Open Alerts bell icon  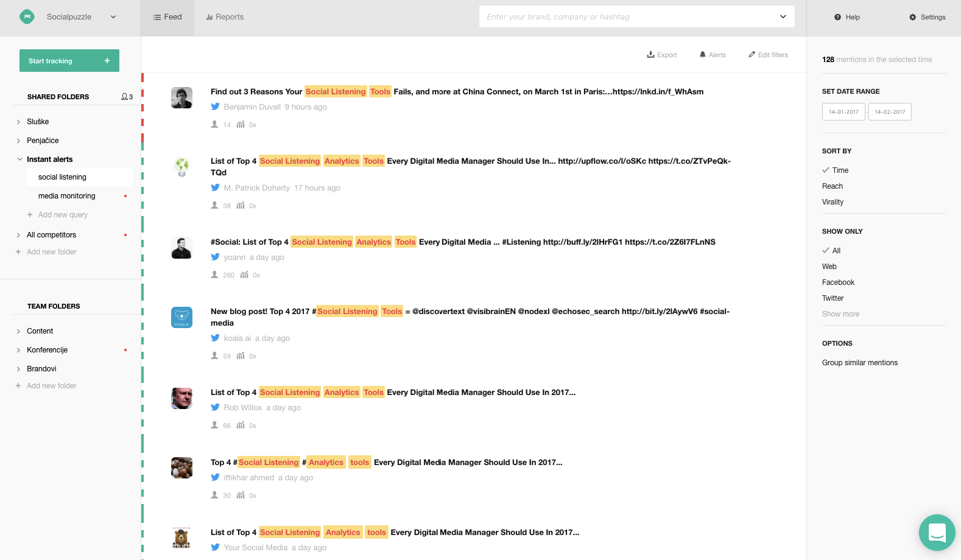[703, 55]
